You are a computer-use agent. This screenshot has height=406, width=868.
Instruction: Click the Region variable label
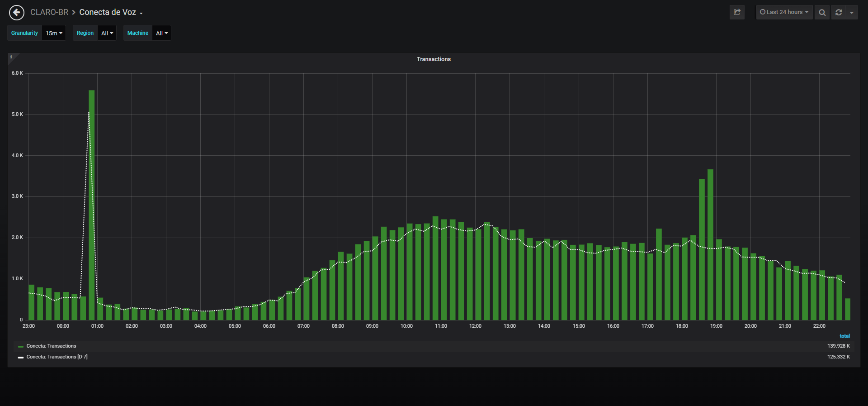pos(85,33)
